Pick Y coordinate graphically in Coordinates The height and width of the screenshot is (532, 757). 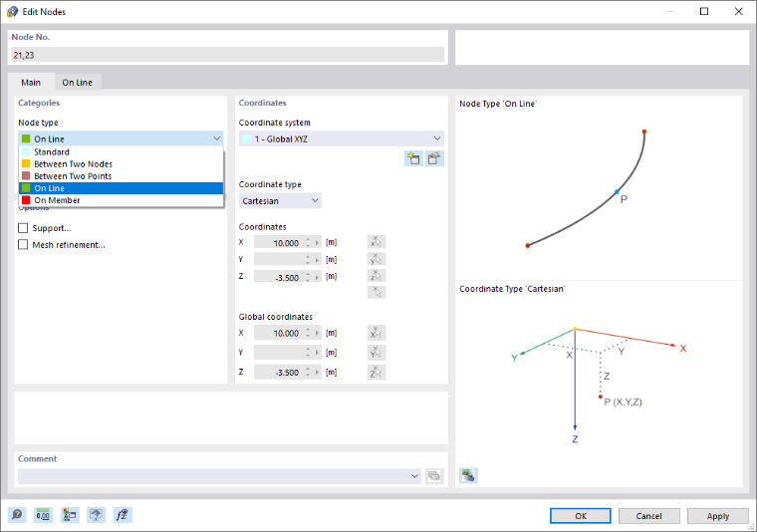click(x=377, y=259)
